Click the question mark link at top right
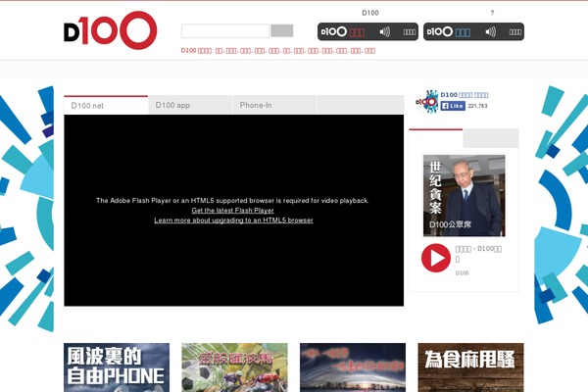This screenshot has width=588, height=392. [x=492, y=13]
